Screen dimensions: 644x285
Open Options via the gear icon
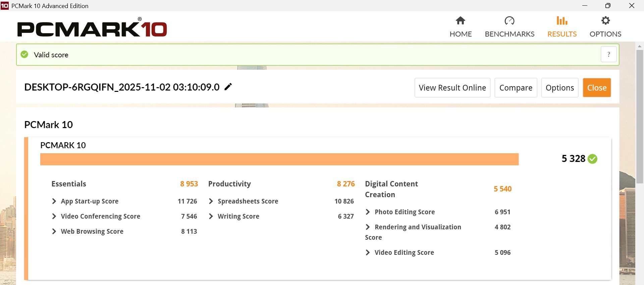[605, 21]
